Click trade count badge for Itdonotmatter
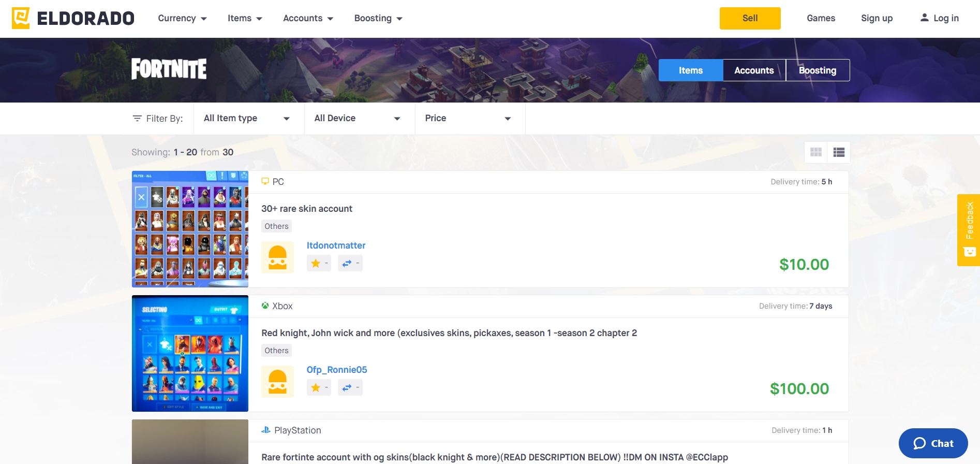 click(x=350, y=263)
